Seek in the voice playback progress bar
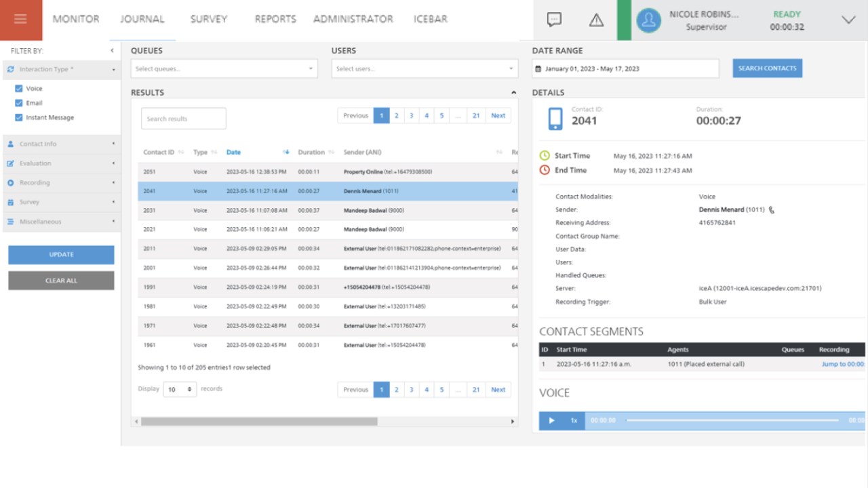Image resolution: width=868 pixels, height=488 pixels. (x=732, y=420)
